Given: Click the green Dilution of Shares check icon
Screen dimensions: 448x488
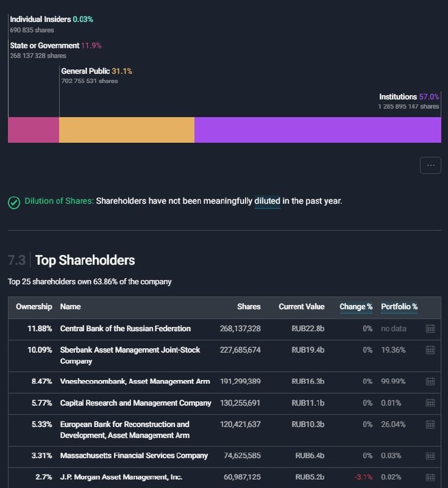Looking at the screenshot, I should point(14,203).
